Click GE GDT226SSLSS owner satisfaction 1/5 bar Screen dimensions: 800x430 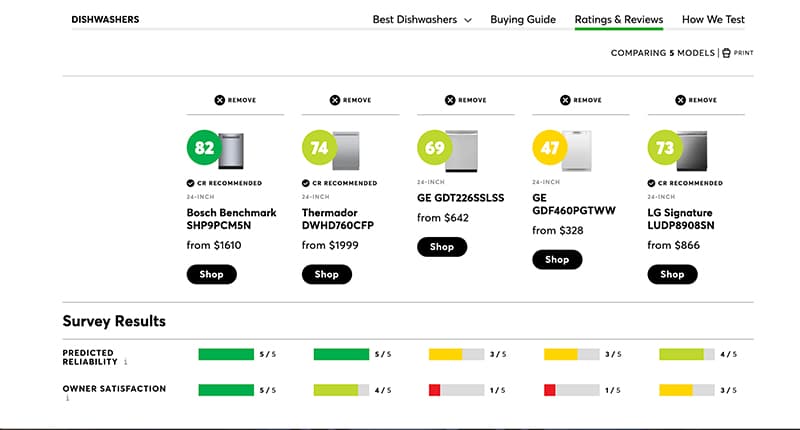click(x=457, y=390)
